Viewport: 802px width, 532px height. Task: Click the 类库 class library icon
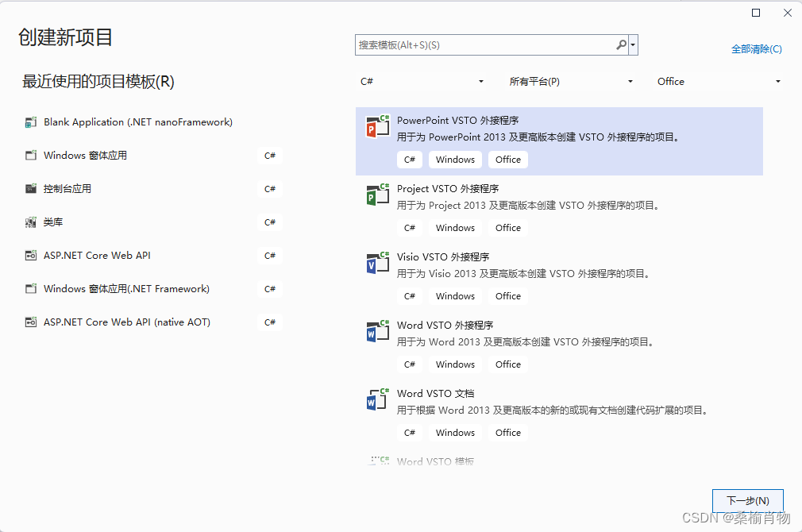click(31, 222)
